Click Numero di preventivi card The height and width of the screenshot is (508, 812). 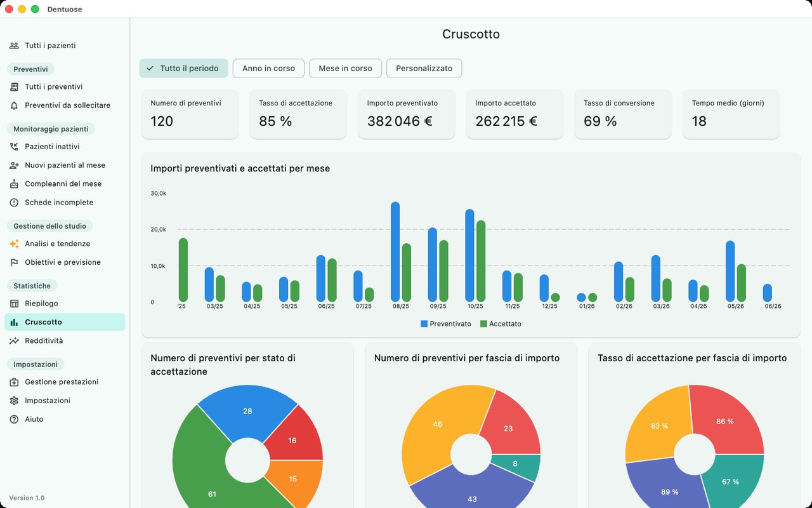190,114
